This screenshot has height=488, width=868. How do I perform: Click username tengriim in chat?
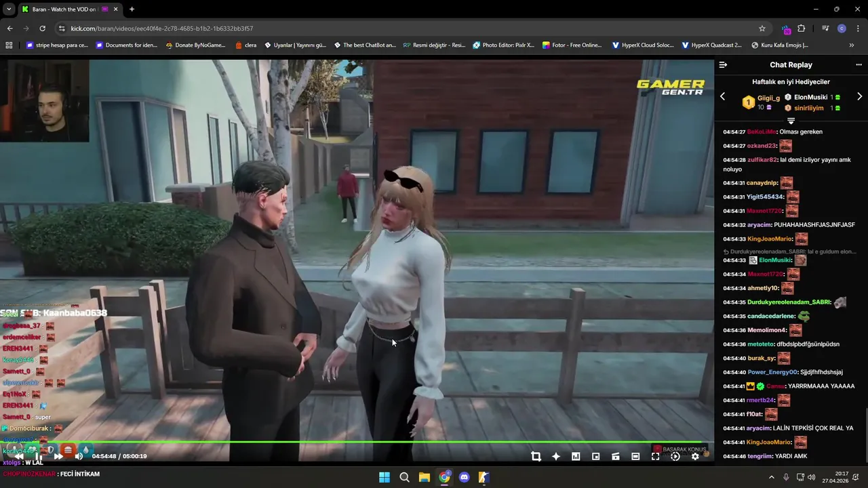tap(759, 456)
